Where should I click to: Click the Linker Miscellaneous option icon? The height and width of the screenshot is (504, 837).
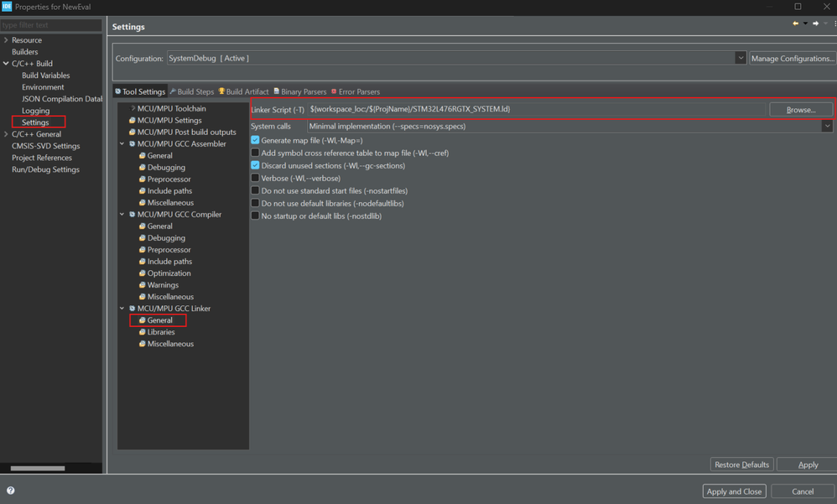click(x=143, y=343)
